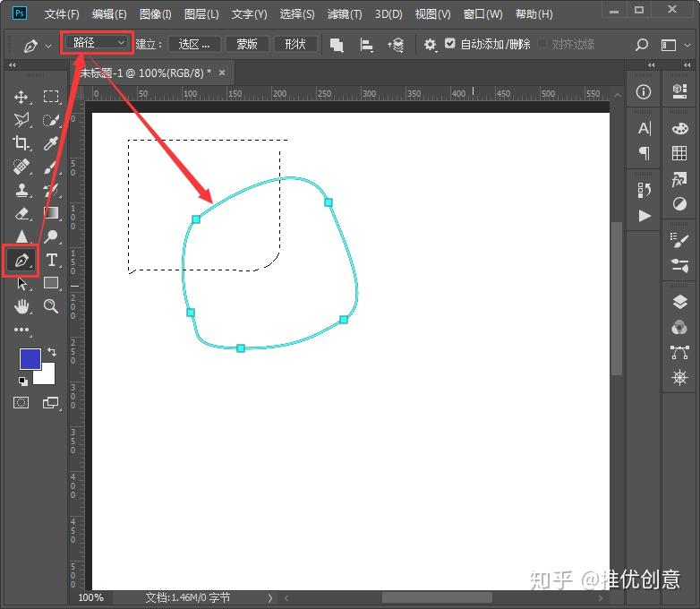The height and width of the screenshot is (609, 700).
Task: Pick the Zoom tool in toolbar
Action: [51, 306]
